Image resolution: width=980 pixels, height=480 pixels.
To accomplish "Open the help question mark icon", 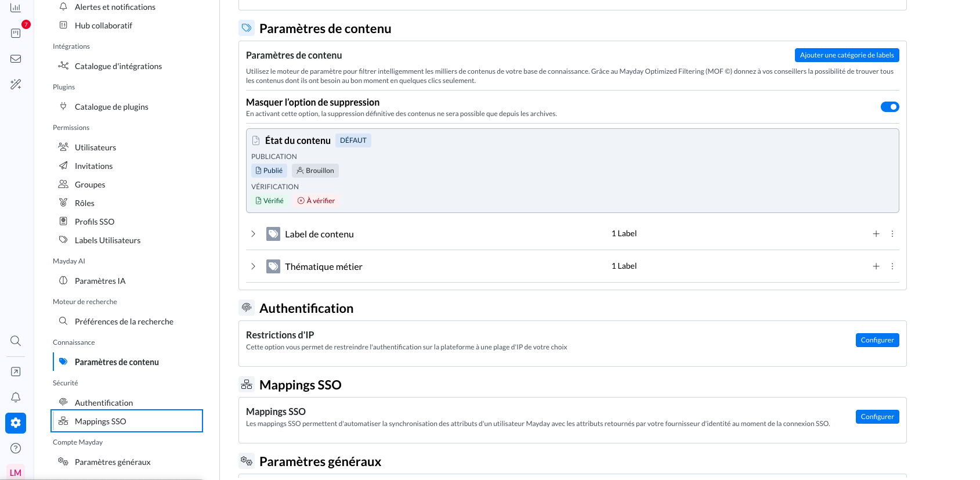I will 16,448.
